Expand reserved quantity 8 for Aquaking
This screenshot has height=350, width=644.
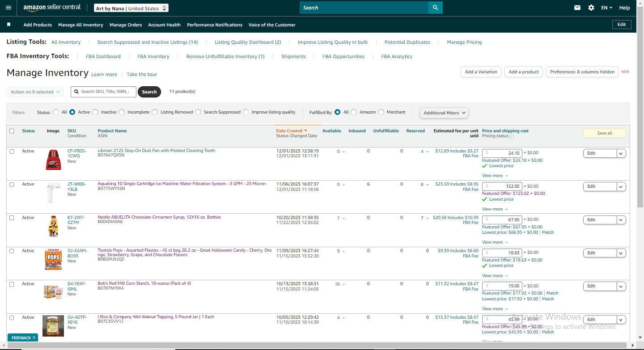tap(425, 185)
